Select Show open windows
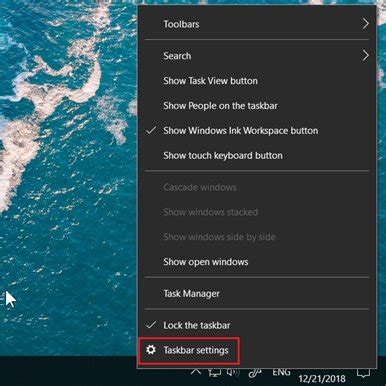The image size is (386, 386). coord(257,262)
